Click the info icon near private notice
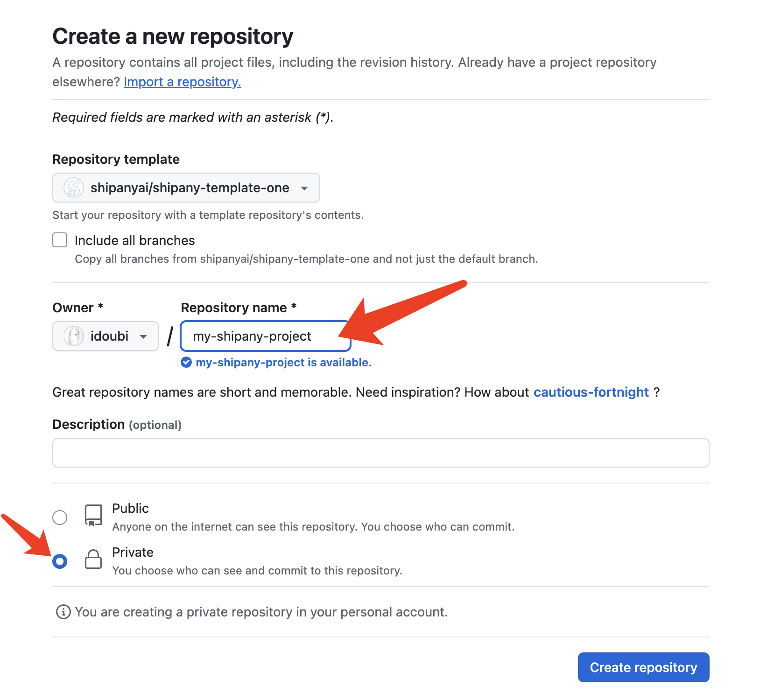 tap(63, 612)
